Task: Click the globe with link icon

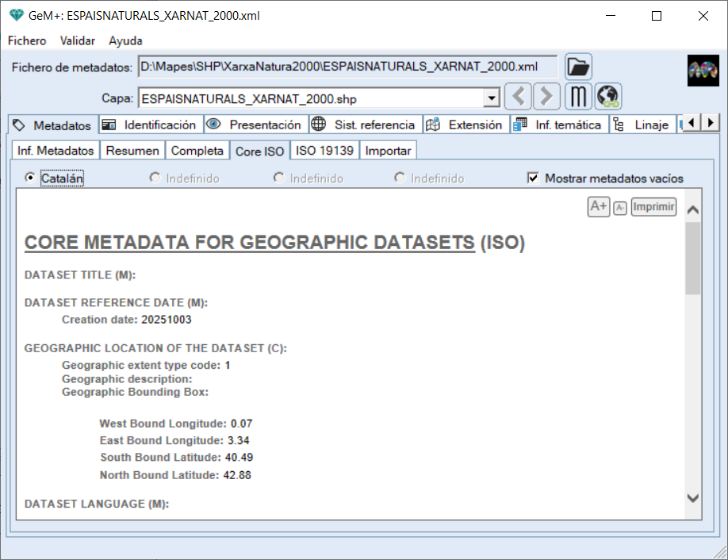Action: coord(608,98)
